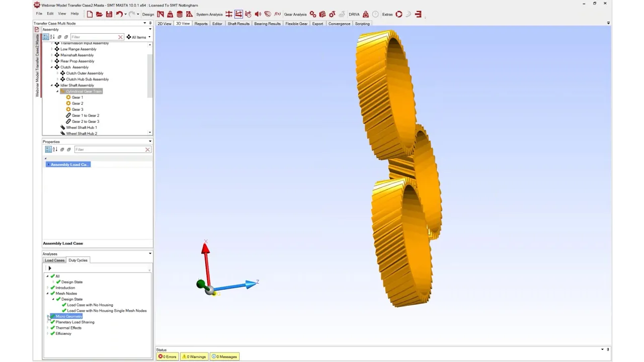Clear the Assembly filter with red X
This screenshot has width=644, height=362.
(x=120, y=37)
